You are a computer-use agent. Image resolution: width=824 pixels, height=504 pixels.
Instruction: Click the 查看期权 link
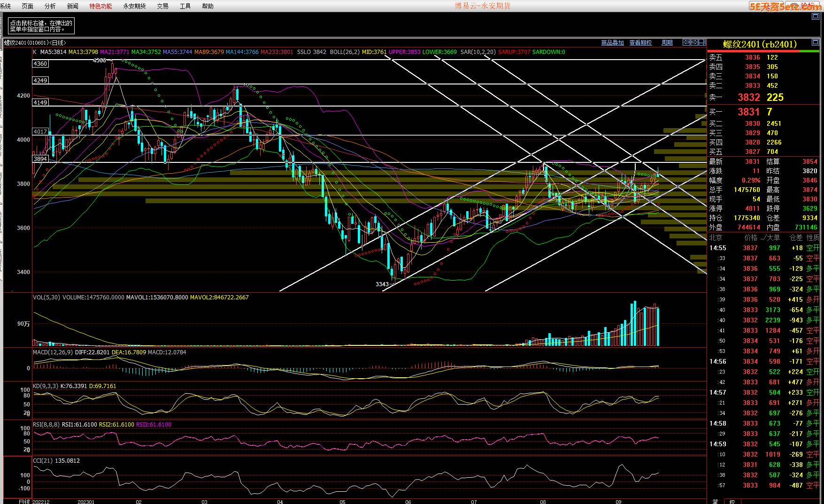pyautogui.click(x=640, y=43)
